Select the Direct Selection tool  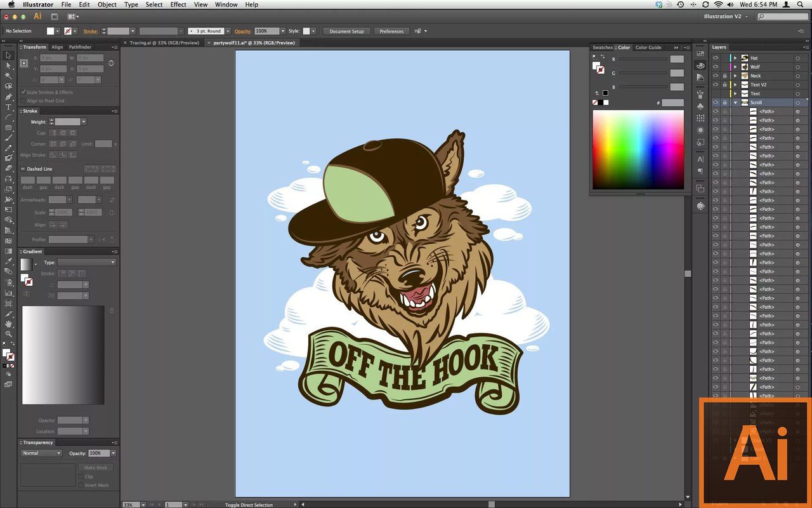[x=9, y=65]
